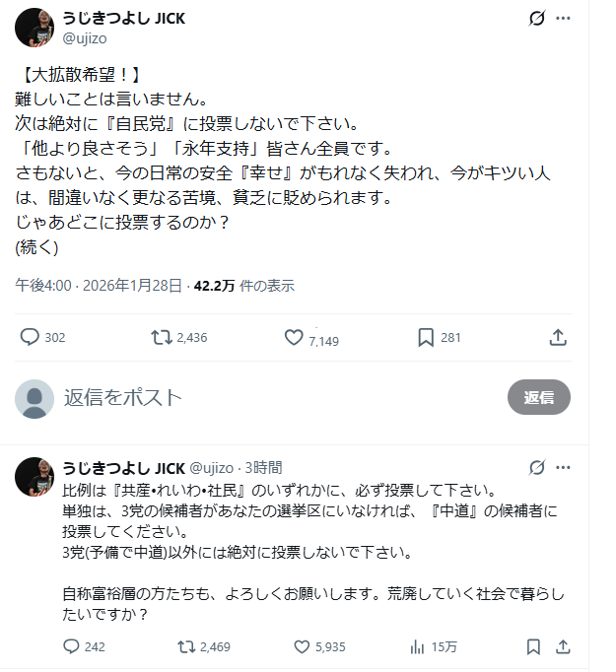
Task: Open more options on the reply post
Action: click(563, 467)
